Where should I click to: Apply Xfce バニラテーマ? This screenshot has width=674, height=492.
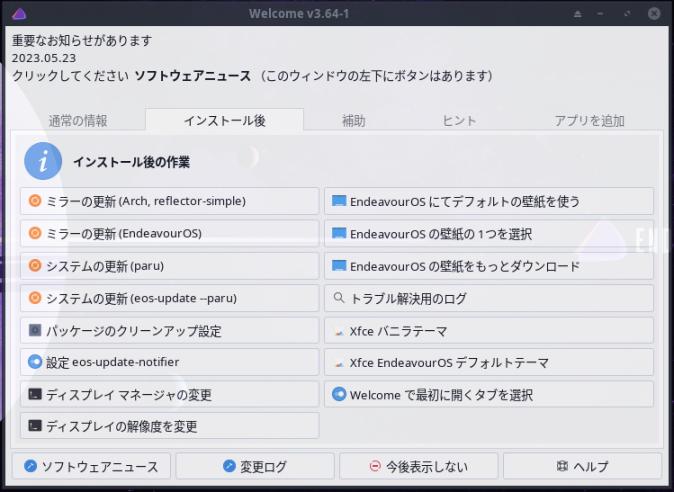(x=489, y=330)
